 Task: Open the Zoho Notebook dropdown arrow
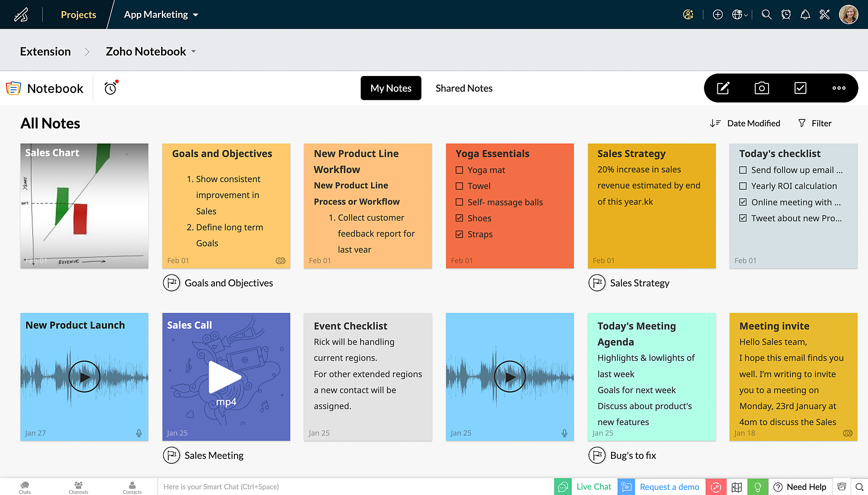click(x=194, y=51)
